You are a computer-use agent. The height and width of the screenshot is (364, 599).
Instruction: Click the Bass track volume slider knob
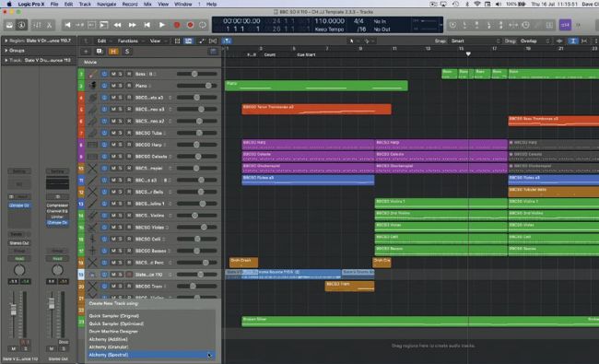click(x=194, y=74)
